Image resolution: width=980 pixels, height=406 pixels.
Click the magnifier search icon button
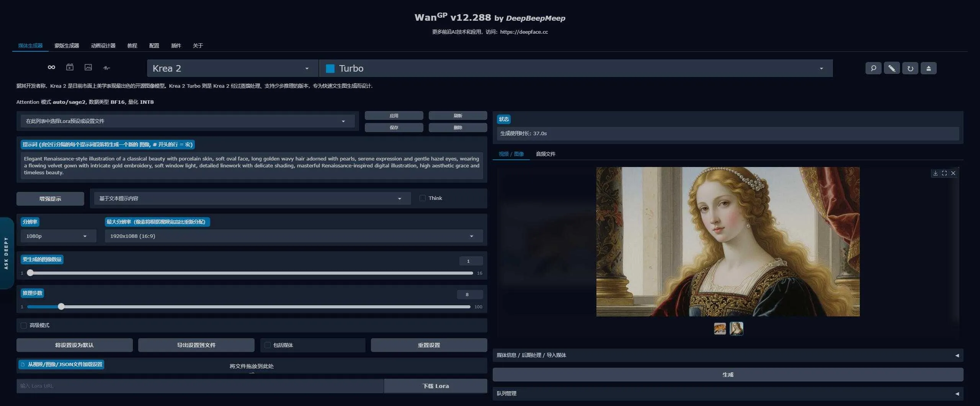873,68
